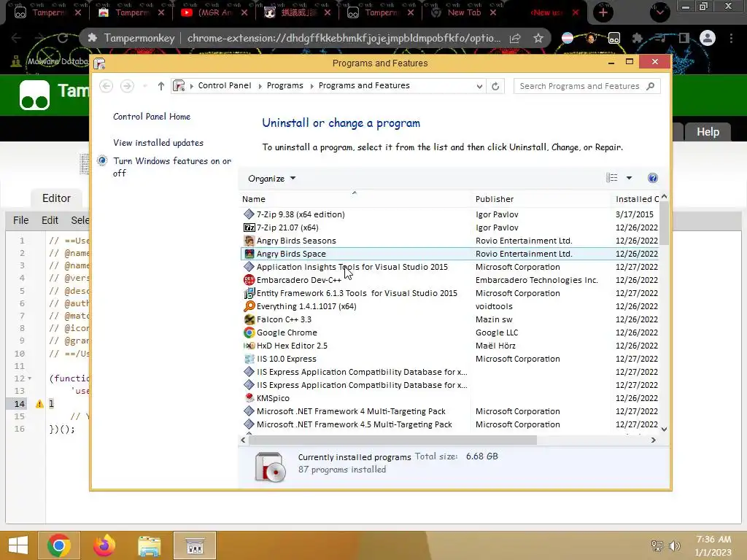Click the clock in the taskbar

point(713,545)
